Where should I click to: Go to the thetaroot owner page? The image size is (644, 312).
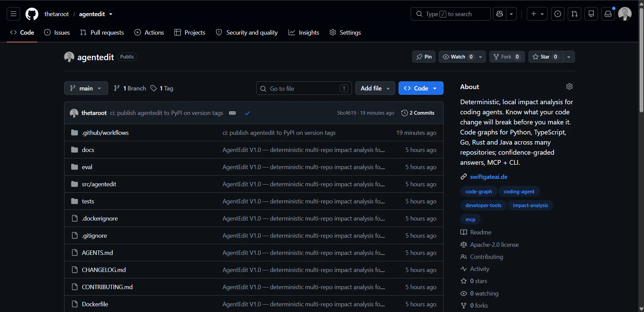click(x=56, y=14)
